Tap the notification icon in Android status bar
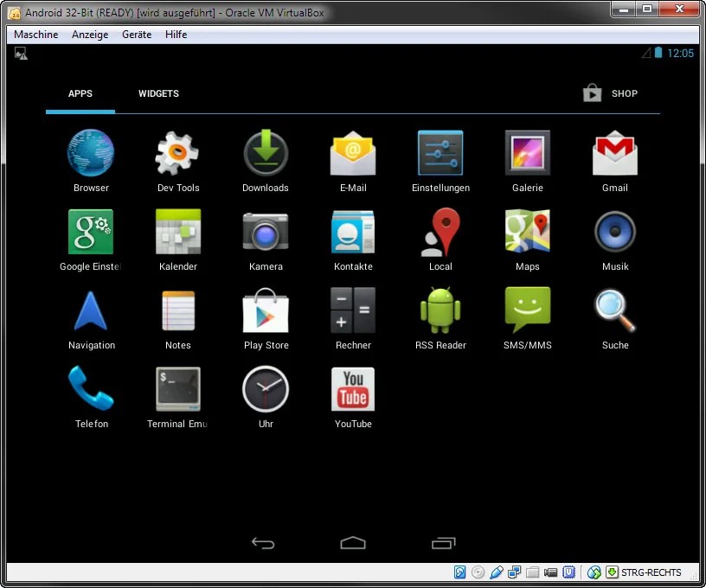The image size is (706, 588). point(21,54)
